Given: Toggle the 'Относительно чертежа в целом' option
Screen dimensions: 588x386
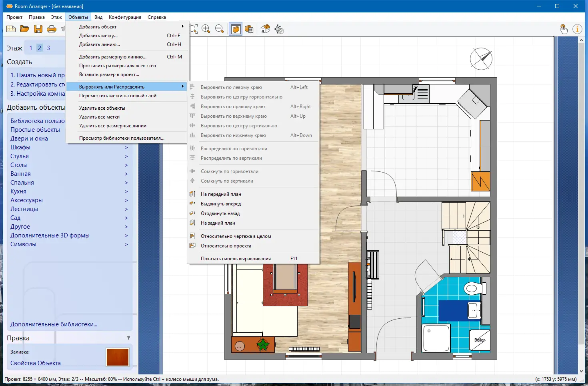Looking at the screenshot, I should pos(236,236).
